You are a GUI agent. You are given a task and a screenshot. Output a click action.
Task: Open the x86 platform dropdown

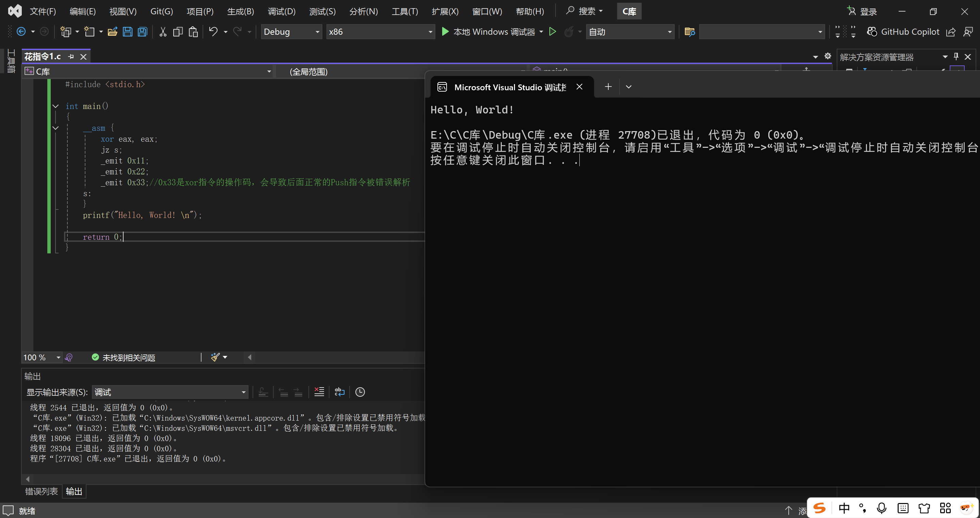point(380,32)
